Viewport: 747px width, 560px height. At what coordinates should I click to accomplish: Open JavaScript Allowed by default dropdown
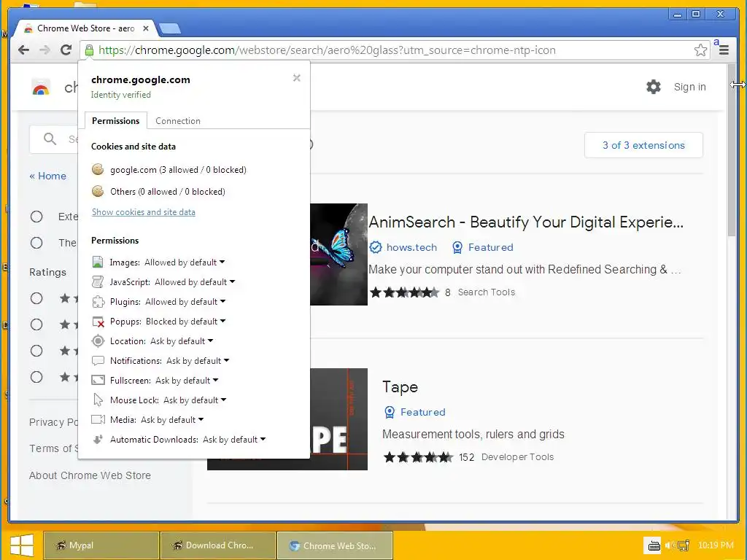coord(195,282)
